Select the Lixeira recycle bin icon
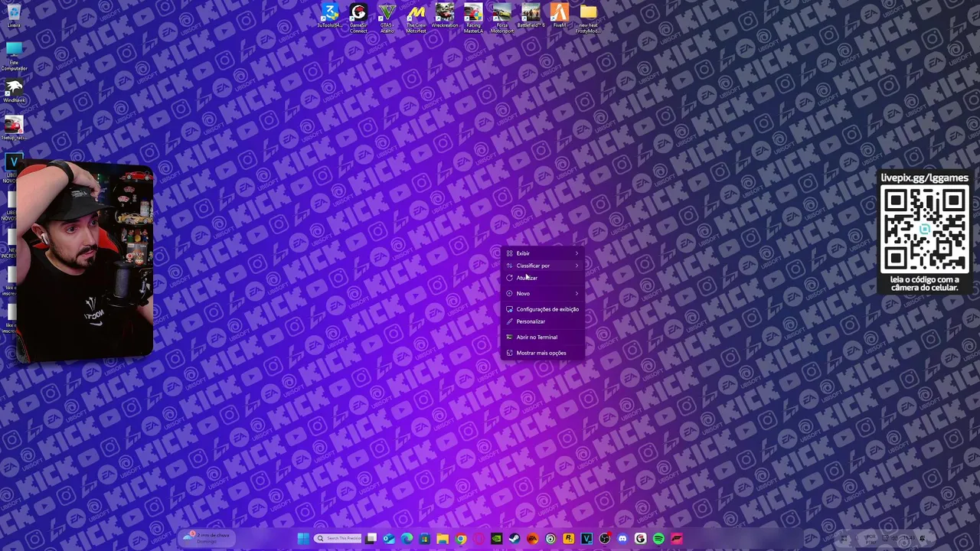 click(14, 15)
